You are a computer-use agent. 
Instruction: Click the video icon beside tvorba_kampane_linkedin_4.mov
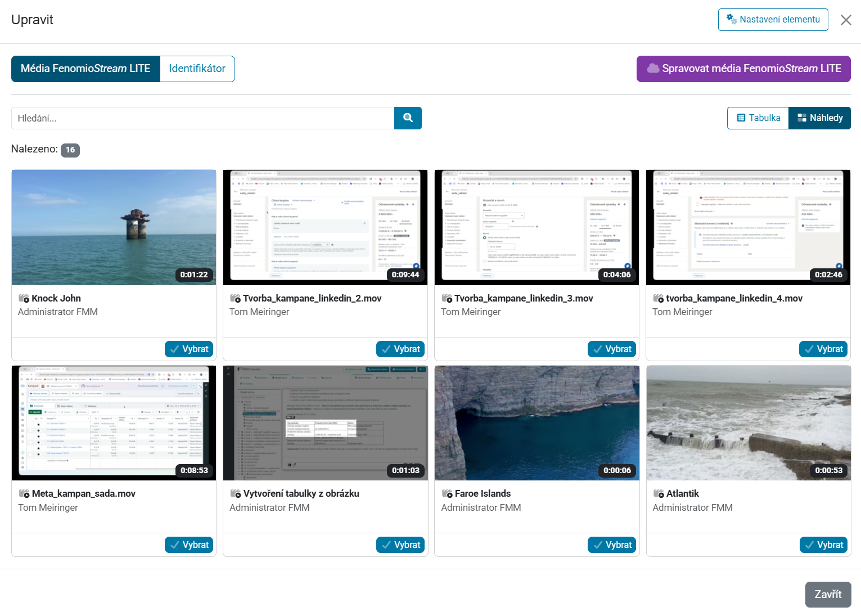click(x=658, y=298)
